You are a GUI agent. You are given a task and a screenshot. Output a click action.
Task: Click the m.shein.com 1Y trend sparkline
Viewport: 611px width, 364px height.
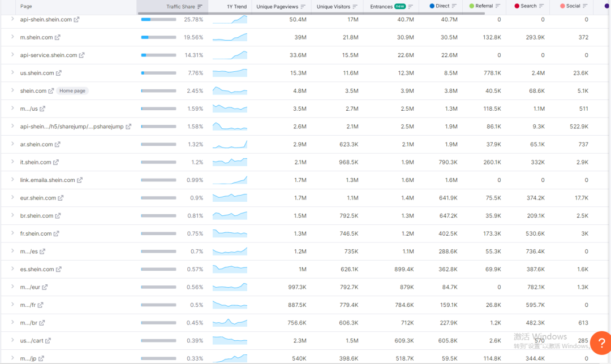coord(230,37)
